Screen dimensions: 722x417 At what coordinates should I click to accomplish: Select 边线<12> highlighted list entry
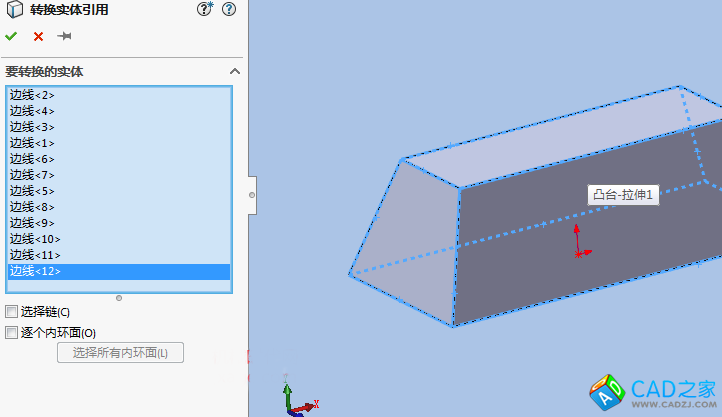tap(35, 271)
